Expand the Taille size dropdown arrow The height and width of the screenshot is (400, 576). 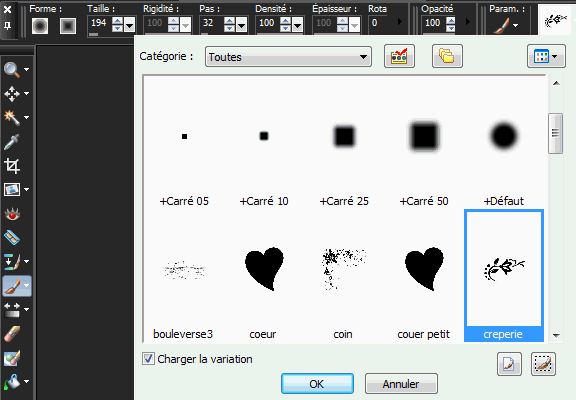coord(129,26)
